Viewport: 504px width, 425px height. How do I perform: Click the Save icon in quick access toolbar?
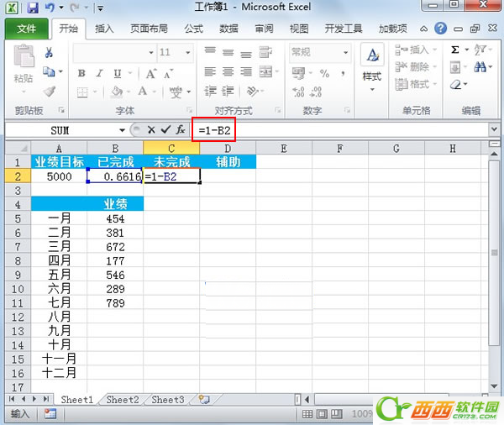pyautogui.click(x=33, y=8)
